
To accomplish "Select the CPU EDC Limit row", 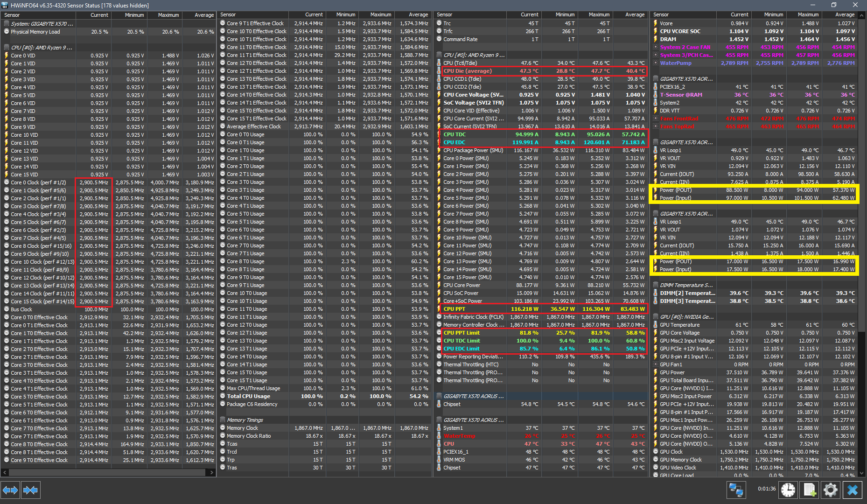I will (x=542, y=349).
